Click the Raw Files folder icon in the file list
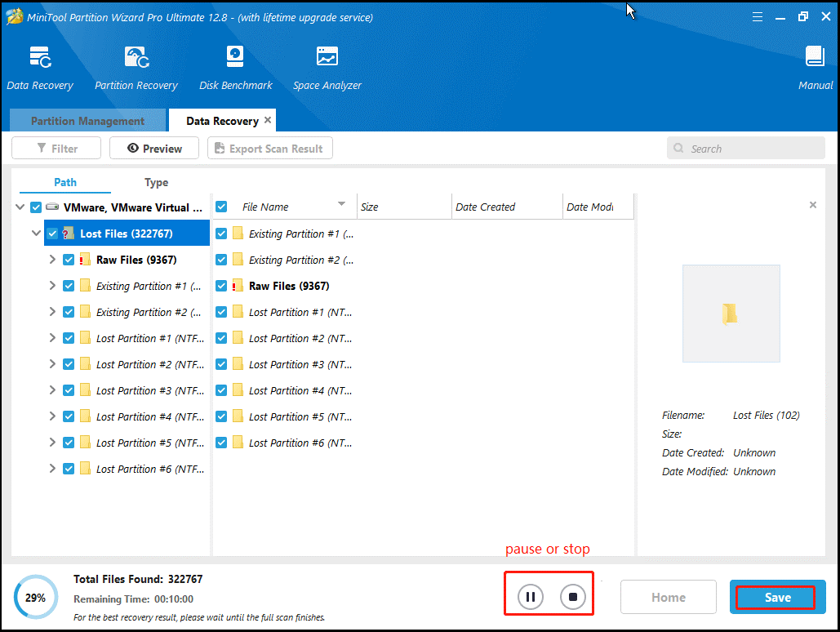Image resolution: width=840 pixels, height=632 pixels. click(238, 286)
